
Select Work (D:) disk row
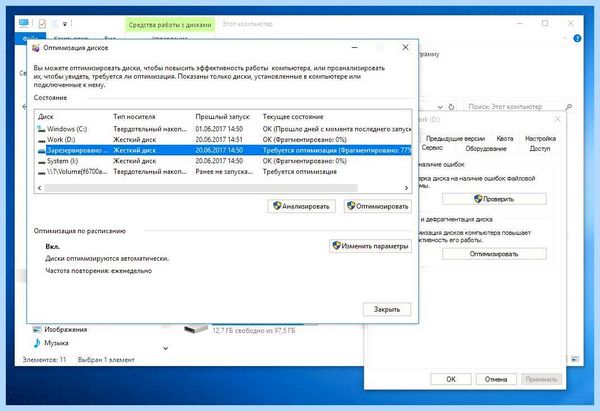tap(223, 140)
